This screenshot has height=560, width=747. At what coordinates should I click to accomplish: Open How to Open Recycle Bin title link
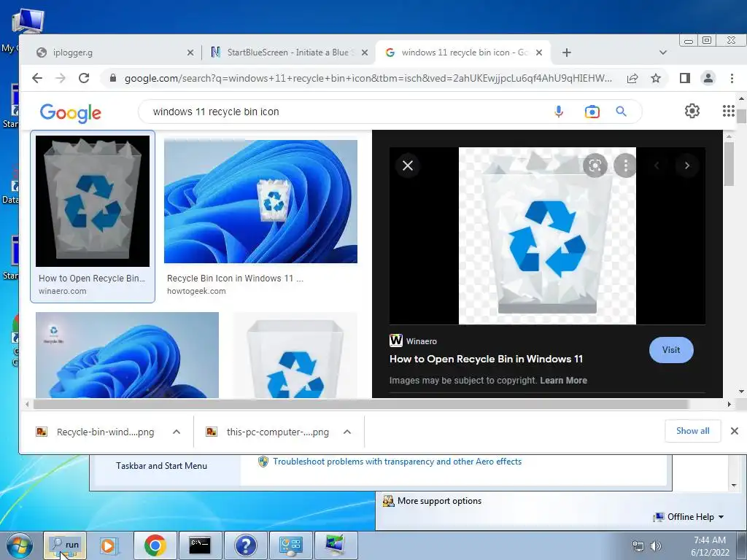486,359
